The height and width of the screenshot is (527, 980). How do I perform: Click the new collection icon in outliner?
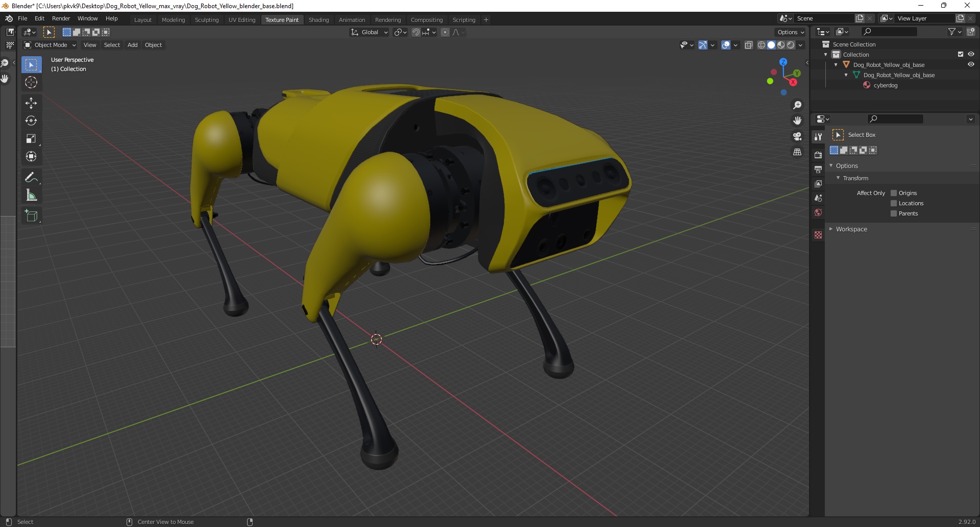(x=971, y=32)
